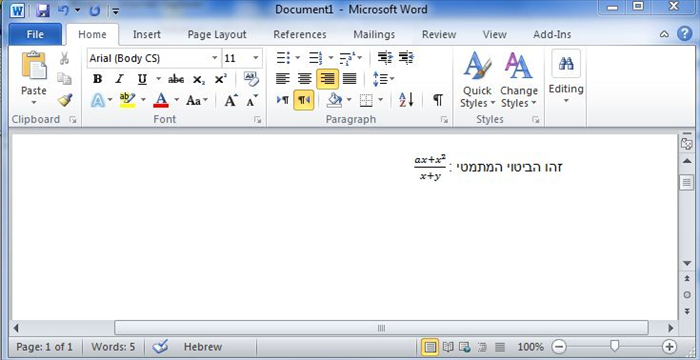Toggle Italic formatting
Screen dimensions: 700x360
pyautogui.click(x=119, y=79)
